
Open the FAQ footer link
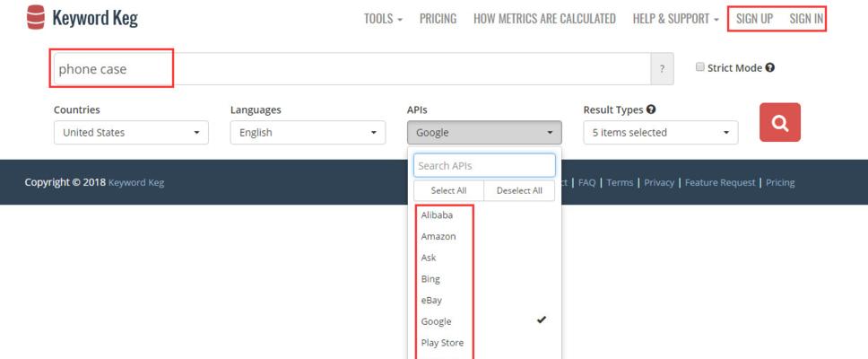coord(586,182)
